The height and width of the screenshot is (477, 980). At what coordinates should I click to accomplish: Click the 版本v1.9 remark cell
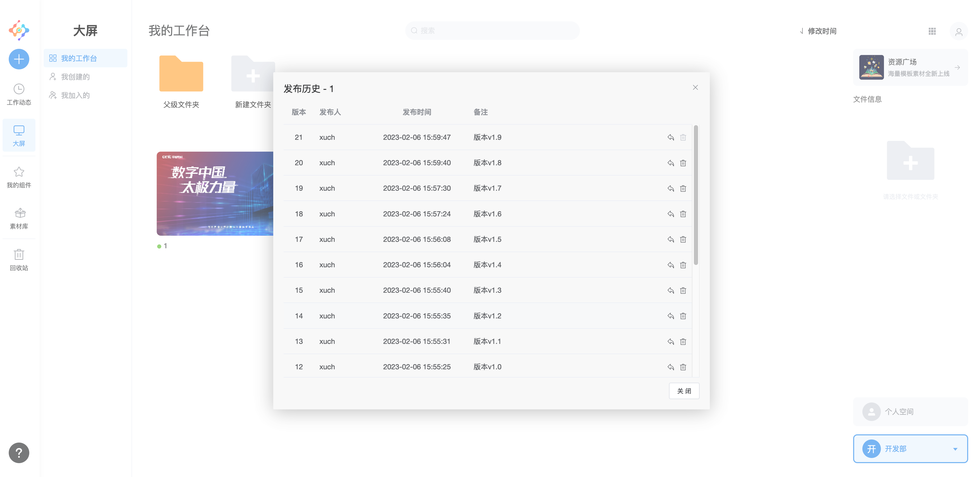pyautogui.click(x=487, y=137)
